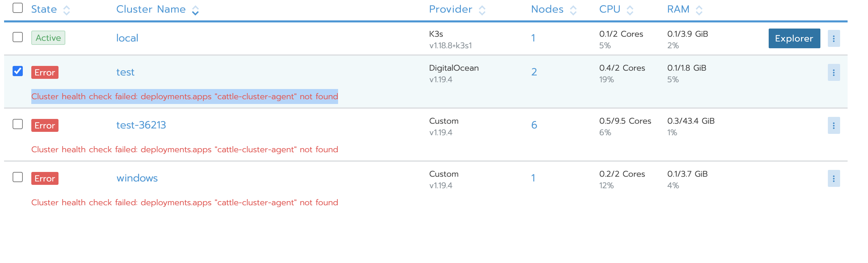Open the action menu for cluster test-36213
Image resolution: width=868 pixels, height=263 pixels.
pos(834,125)
